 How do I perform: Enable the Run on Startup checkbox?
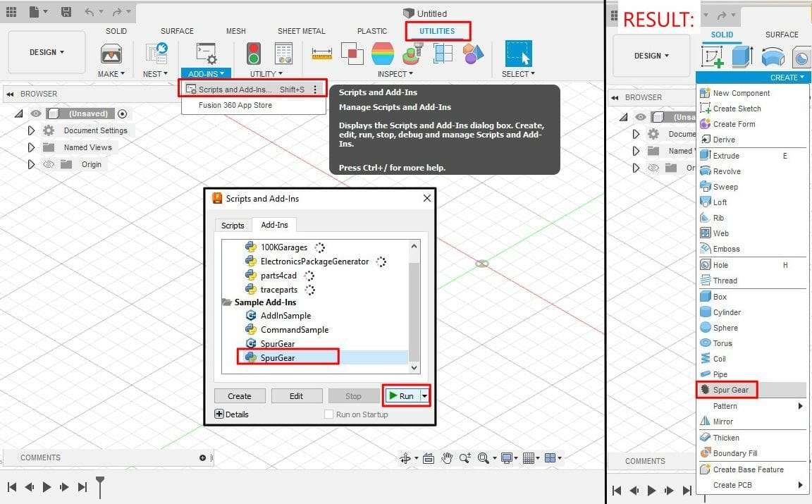[328, 414]
